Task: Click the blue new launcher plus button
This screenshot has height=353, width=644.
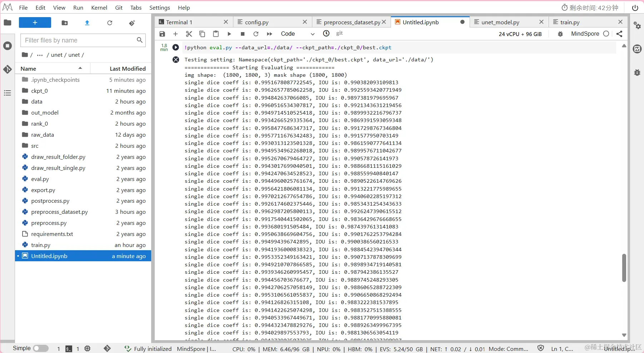Action: (35, 22)
